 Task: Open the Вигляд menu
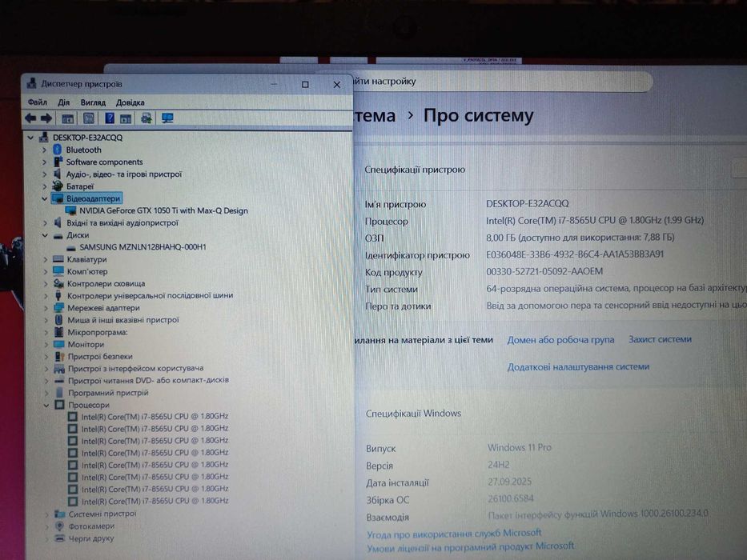point(93,102)
